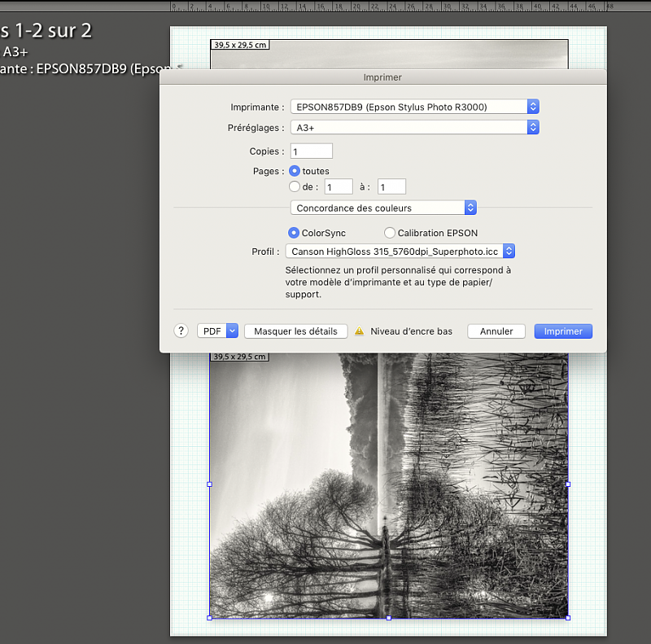This screenshot has height=644, width=651.
Task: Focus the ending page 'à' field
Action: pyautogui.click(x=391, y=187)
